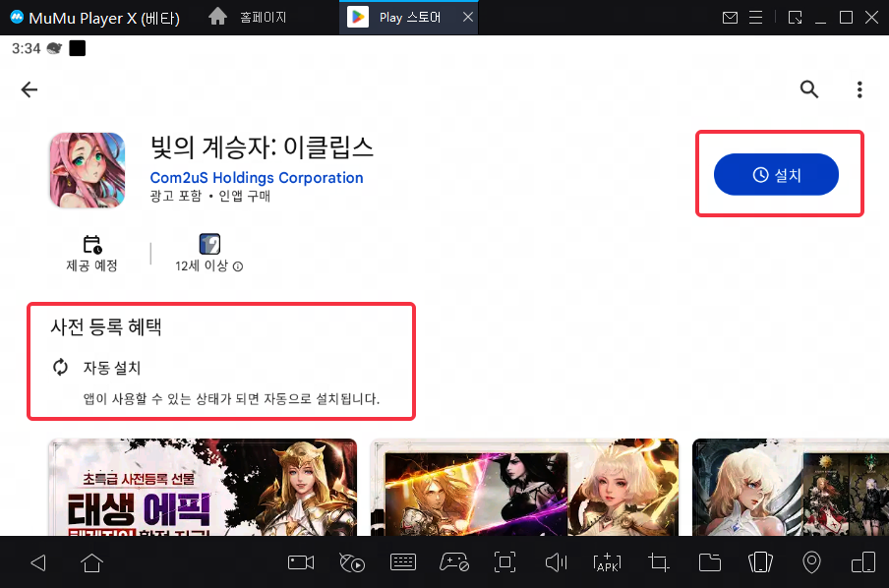Open the keyboard mapping icon
Viewport: 889px width, 588px height.
403,562
